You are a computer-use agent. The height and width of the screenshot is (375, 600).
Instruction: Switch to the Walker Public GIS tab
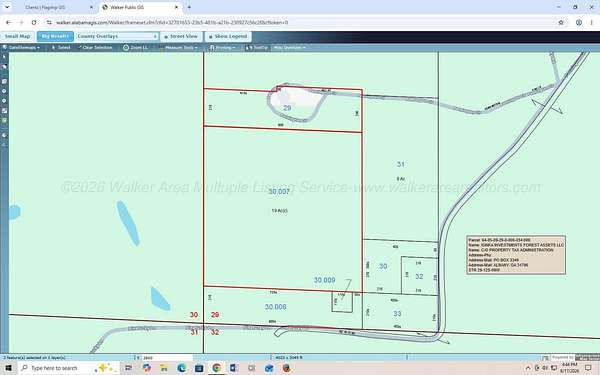[140, 7]
